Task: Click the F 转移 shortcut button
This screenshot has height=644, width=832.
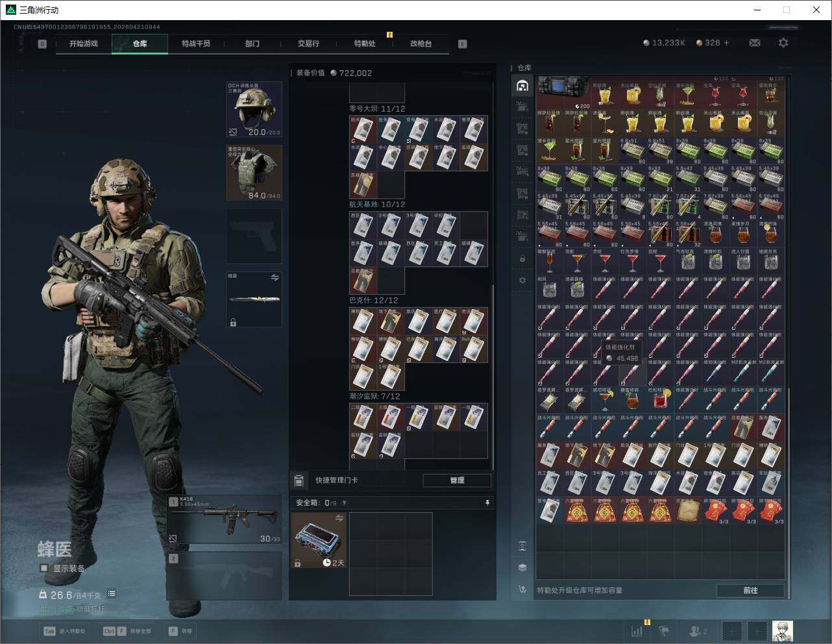Action: 180,631
